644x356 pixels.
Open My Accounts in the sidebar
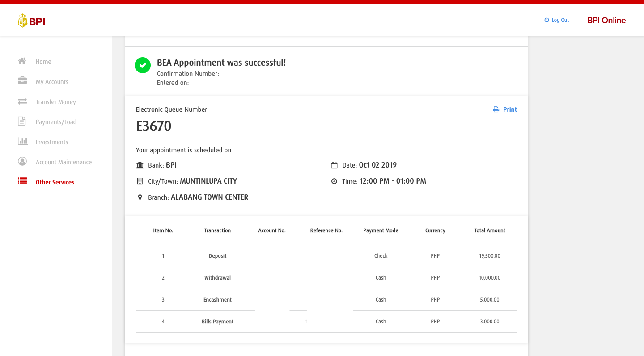pyautogui.click(x=52, y=82)
